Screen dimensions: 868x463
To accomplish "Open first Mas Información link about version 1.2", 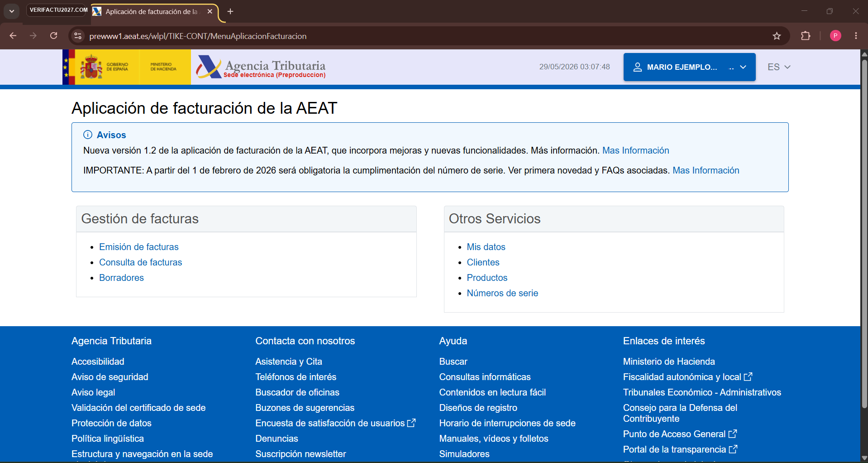I will tap(635, 150).
